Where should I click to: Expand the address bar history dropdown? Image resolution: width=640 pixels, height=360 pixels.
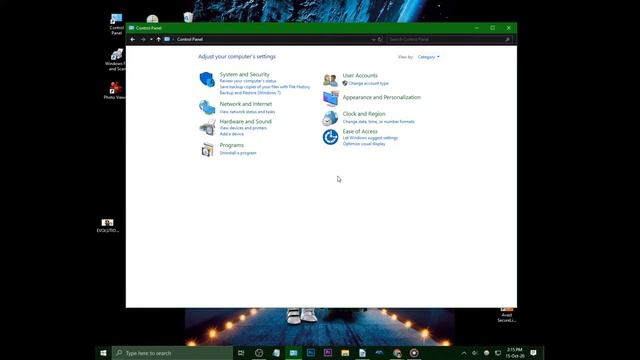(x=373, y=39)
